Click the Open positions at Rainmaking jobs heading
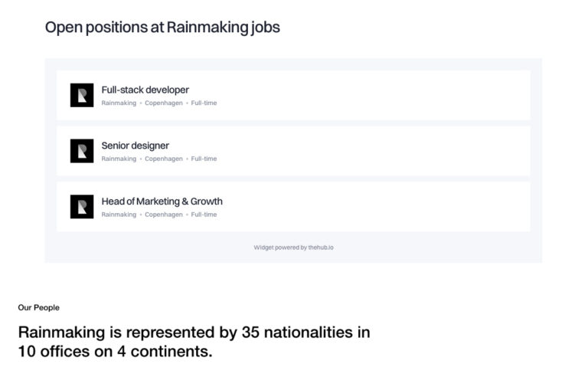Image resolution: width=588 pixels, height=367 pixels. pos(162,28)
